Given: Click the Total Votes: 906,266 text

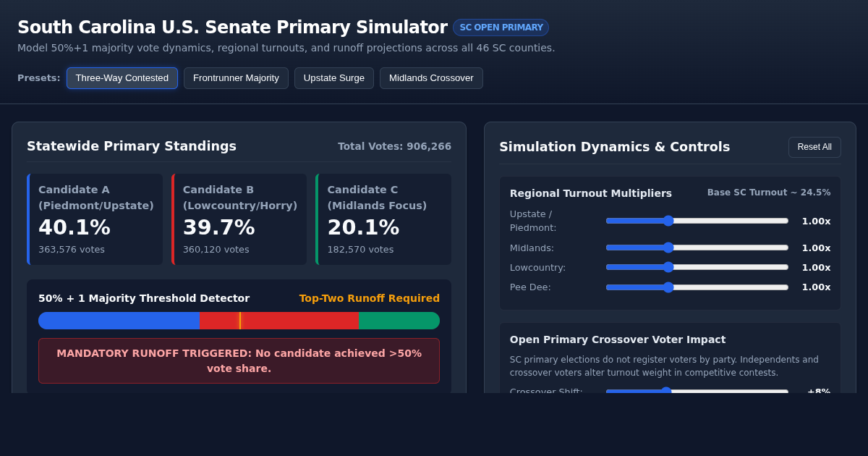Looking at the screenshot, I should 395,146.
